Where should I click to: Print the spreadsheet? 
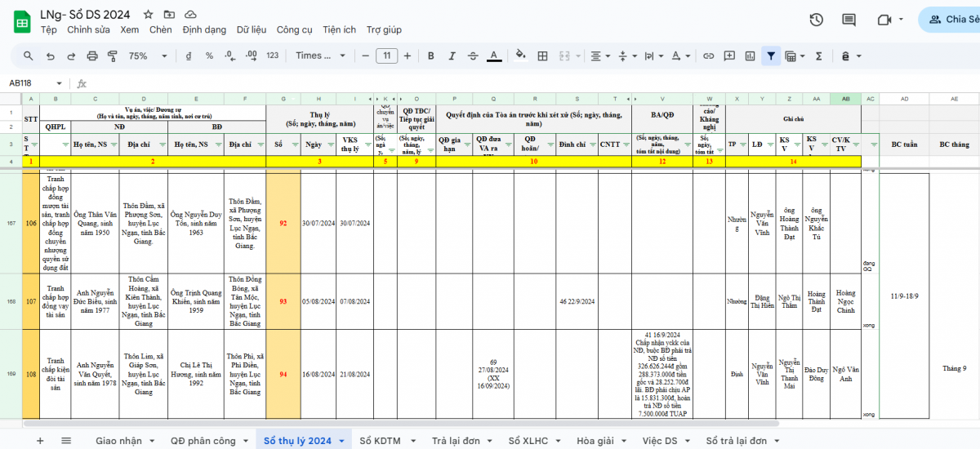pyautogui.click(x=92, y=56)
